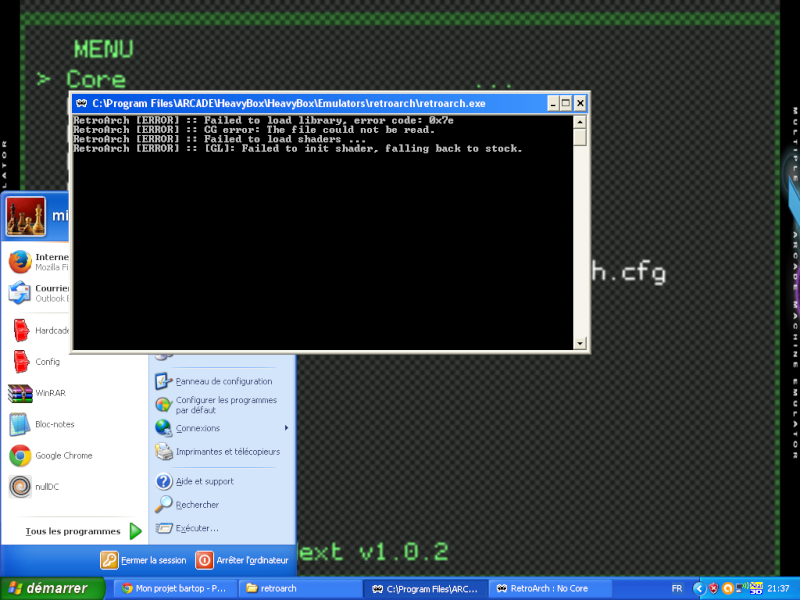Screen dimensions: 800x600
Task: Maximize the retroarch.exe console window
Action: [566, 104]
